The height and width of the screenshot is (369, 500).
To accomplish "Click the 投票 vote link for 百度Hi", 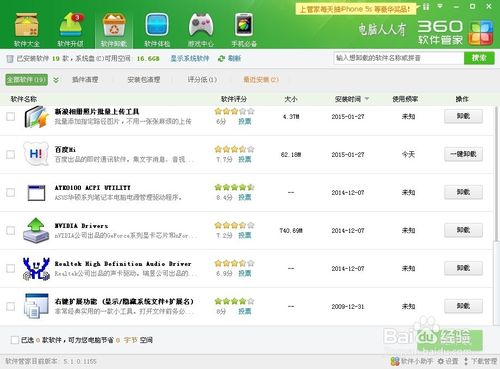I will click(x=245, y=160).
